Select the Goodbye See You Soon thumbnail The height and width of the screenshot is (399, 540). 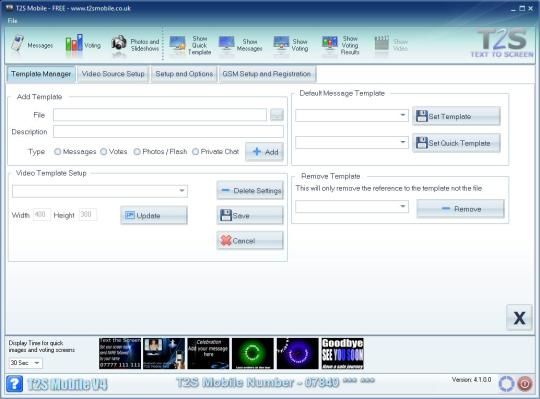342,354
